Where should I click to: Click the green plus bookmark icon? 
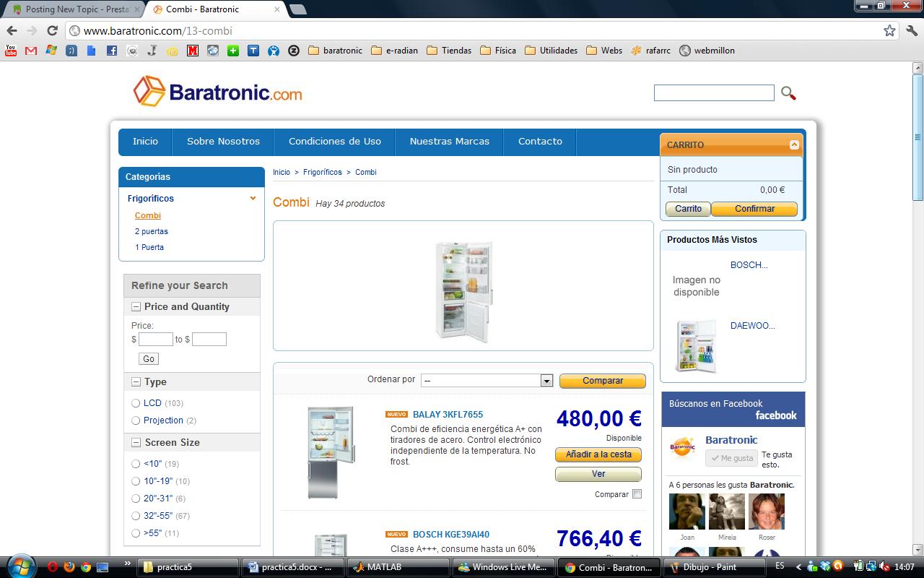click(x=232, y=51)
